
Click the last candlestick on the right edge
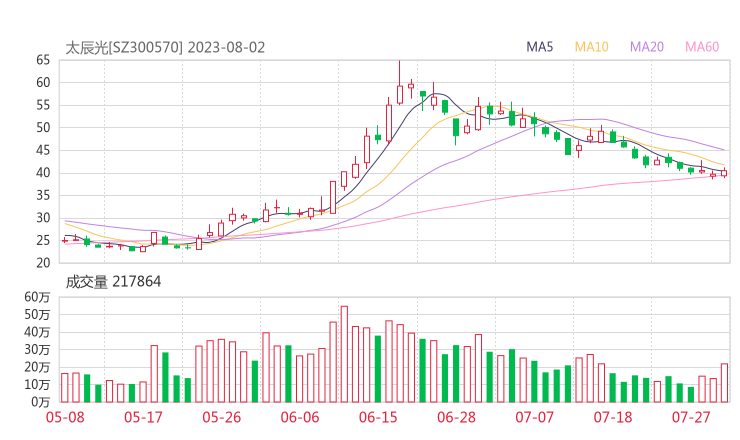724,173
